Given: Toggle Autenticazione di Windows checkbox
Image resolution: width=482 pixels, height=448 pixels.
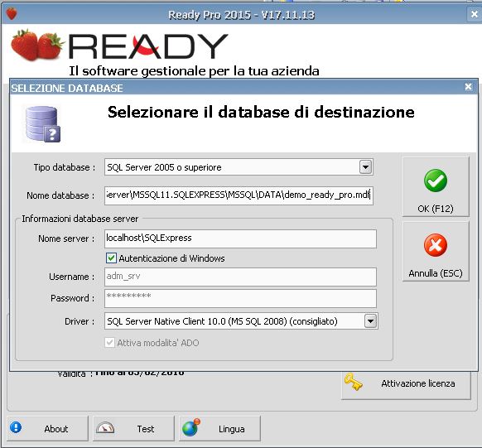Looking at the screenshot, I should tap(111, 258).
